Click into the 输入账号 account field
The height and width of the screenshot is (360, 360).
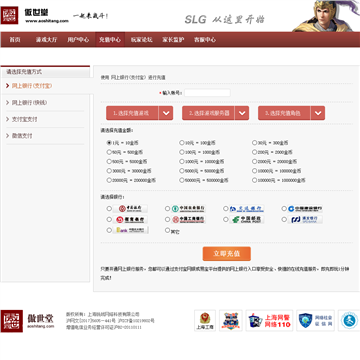207,93
